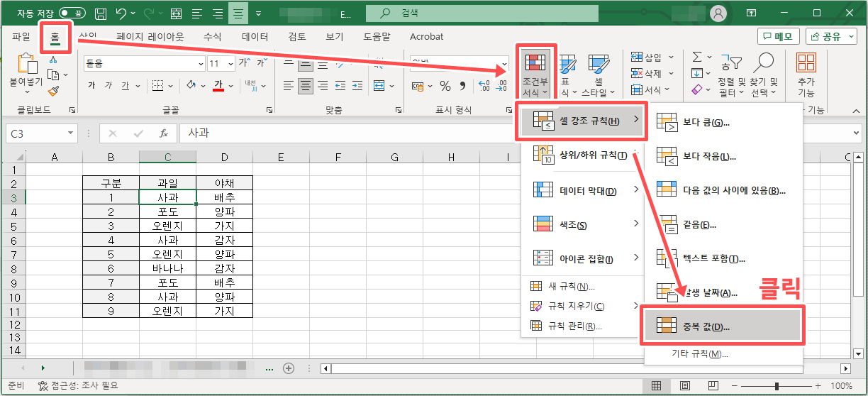Click the 접근성: 조사 필요 status text
Screen dimensions: 868x396
click(x=78, y=386)
